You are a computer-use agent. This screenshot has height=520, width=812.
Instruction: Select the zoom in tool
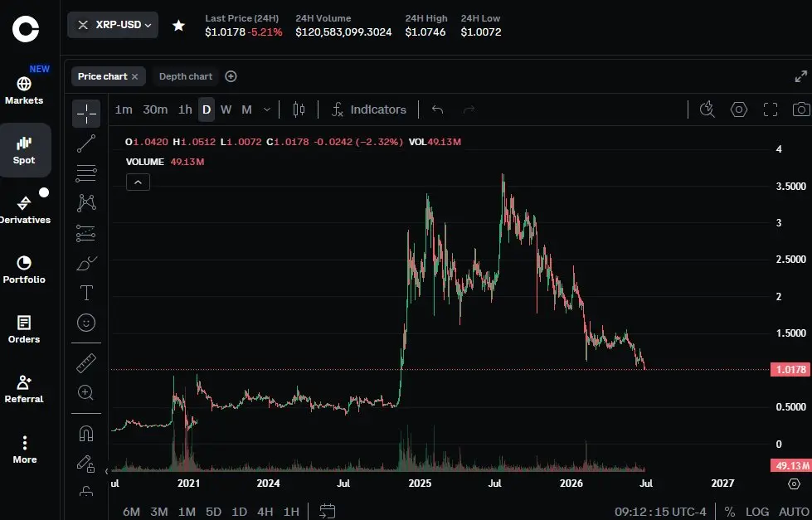86,392
